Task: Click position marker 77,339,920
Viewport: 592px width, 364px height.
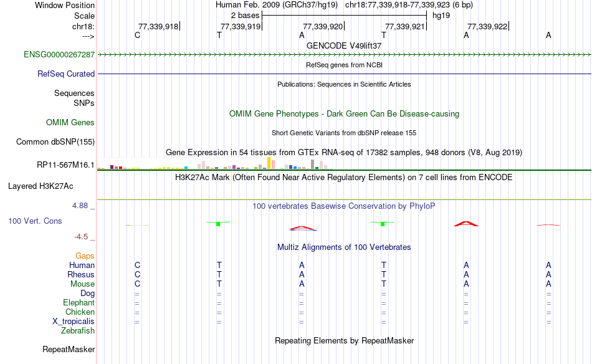Action: pyautogui.click(x=323, y=26)
